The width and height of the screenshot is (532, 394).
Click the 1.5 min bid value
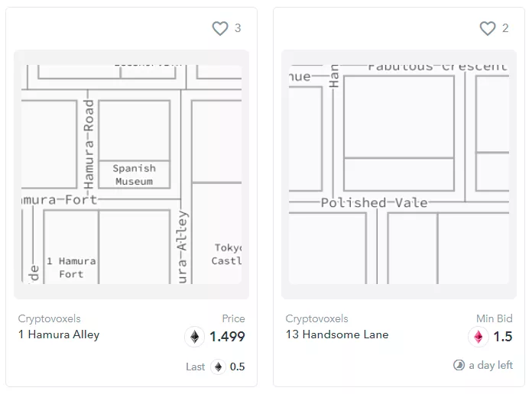[502, 337]
